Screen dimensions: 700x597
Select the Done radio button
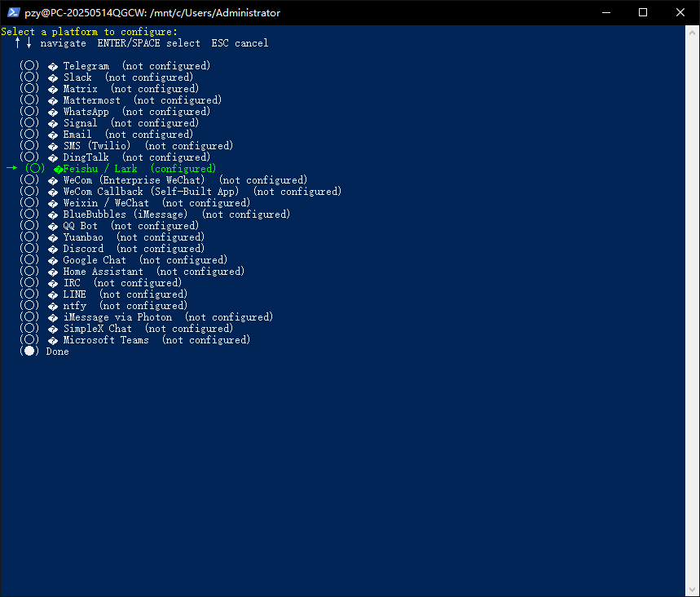click(29, 352)
